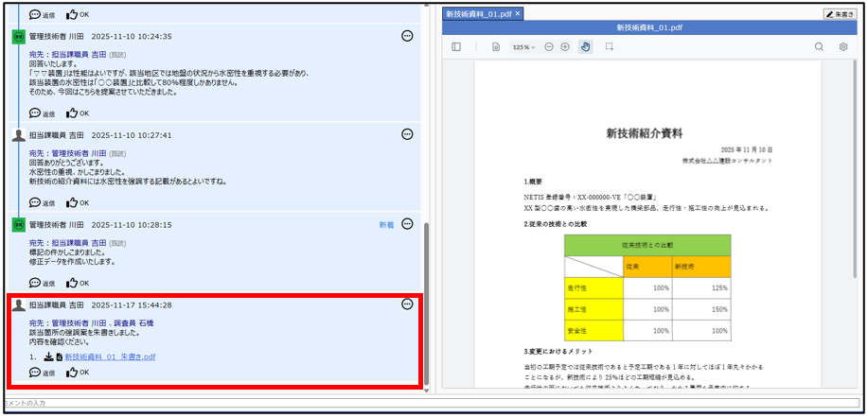Screen dimensions: 868x417
Task: Toggle the PDF viewer sidebar panel
Action: [456, 46]
